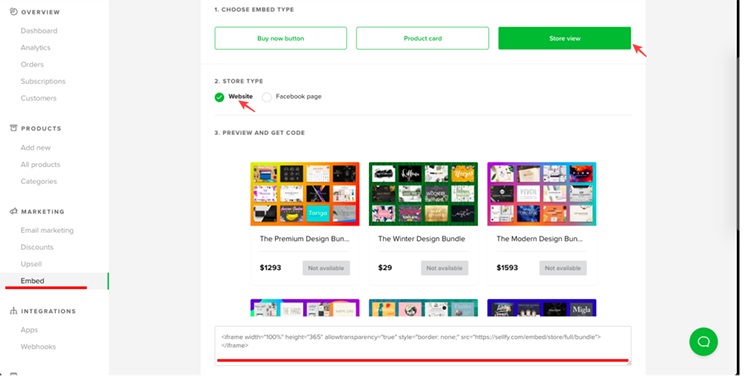Open The Premium Design Bundle thumbnail

tap(305, 194)
